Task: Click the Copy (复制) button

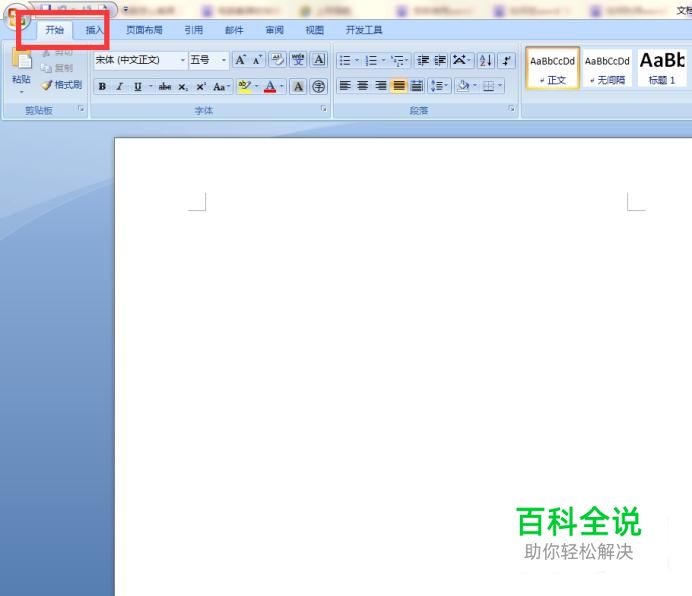Action: click(57, 68)
